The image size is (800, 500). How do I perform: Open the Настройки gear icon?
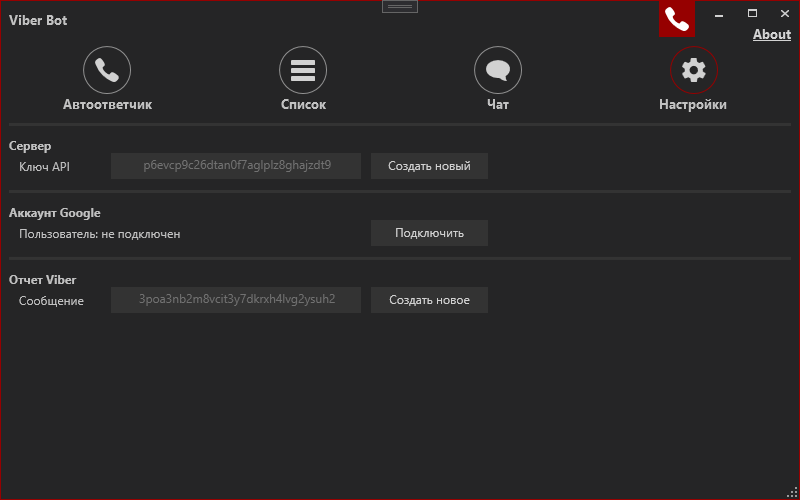(x=694, y=70)
